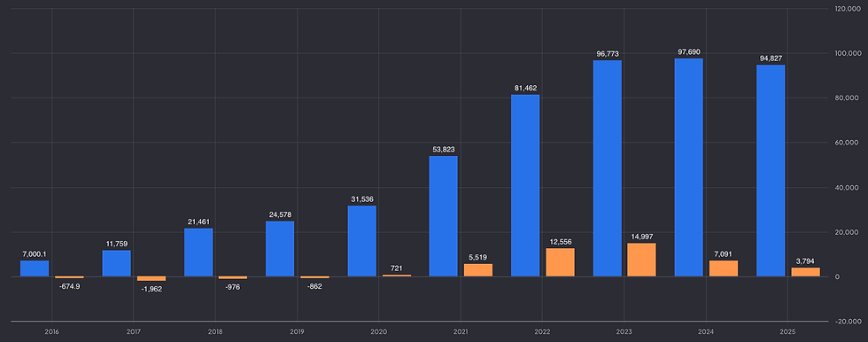Click the blue bar labeled 81,462

pos(525,185)
